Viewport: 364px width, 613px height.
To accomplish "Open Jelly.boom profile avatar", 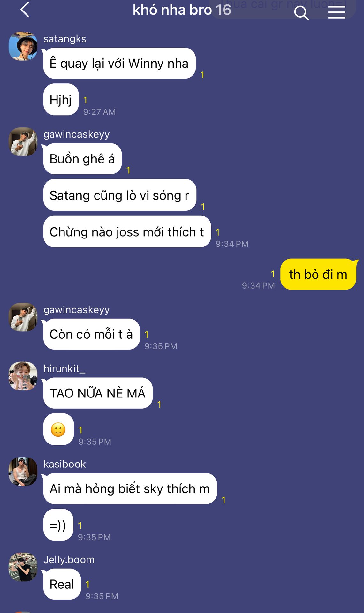I will click(x=23, y=567).
